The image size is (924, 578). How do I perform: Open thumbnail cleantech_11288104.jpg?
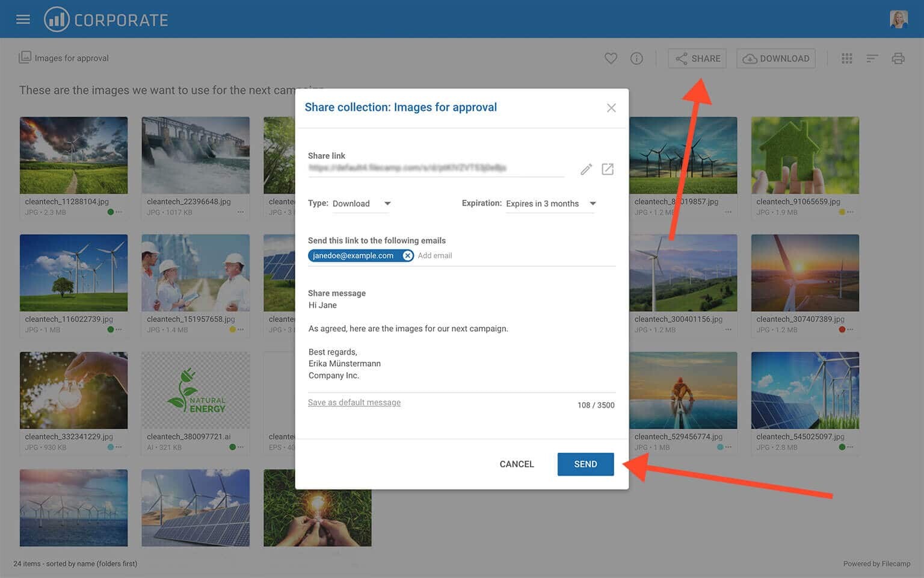pyautogui.click(x=73, y=155)
